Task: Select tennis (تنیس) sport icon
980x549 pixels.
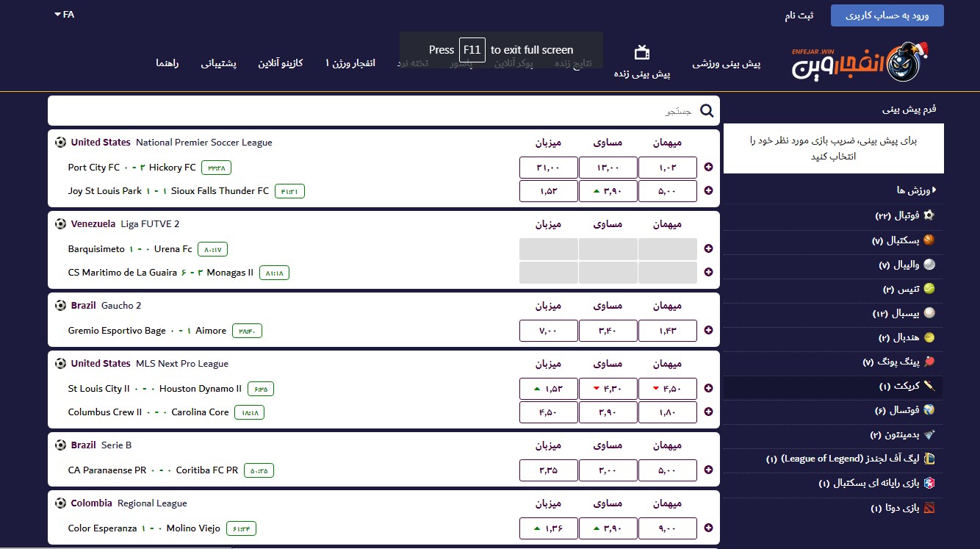Action: click(929, 289)
